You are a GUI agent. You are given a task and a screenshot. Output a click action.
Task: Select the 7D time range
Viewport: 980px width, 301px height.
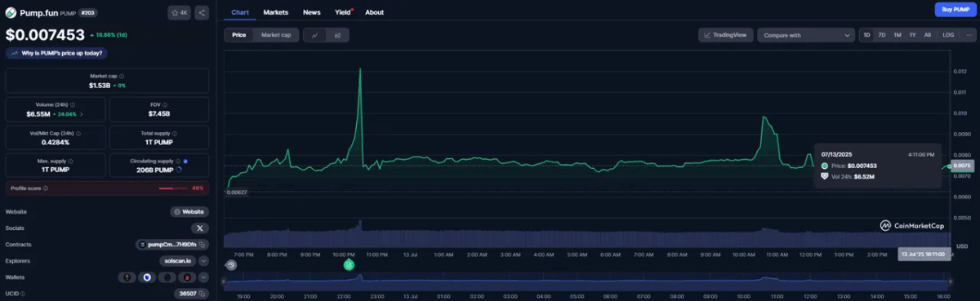point(882,35)
